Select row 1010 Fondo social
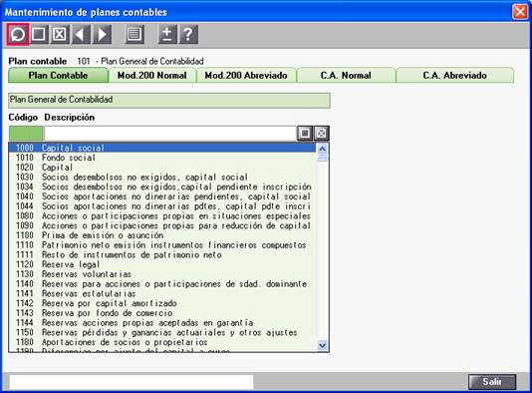The width and height of the screenshot is (532, 393). click(162, 158)
